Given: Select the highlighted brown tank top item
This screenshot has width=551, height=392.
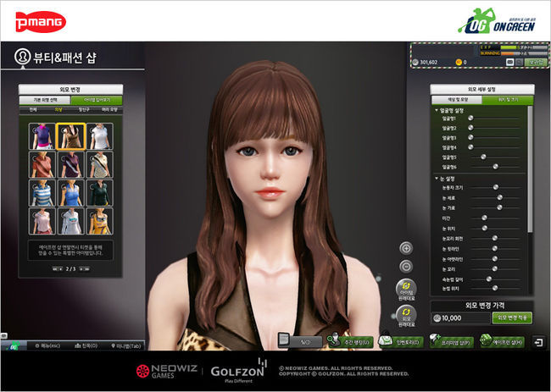Looking at the screenshot, I should [x=69, y=135].
